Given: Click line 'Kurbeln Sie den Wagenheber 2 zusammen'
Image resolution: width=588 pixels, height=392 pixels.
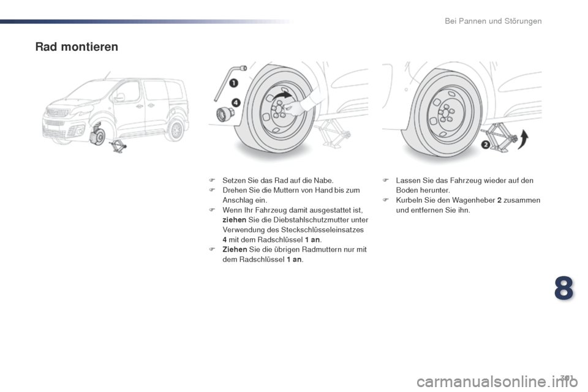Looking at the screenshot, I should click(468, 200).
